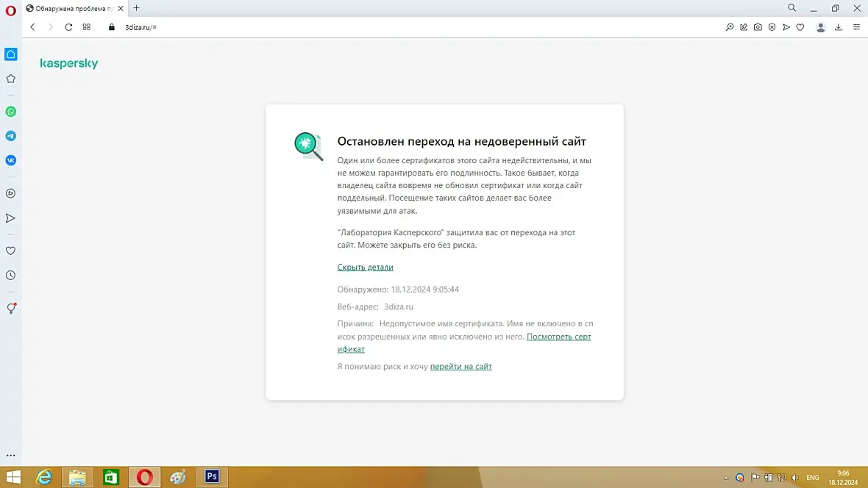The height and width of the screenshot is (488, 868).
Task: Click the padlock site security icon
Action: (112, 27)
